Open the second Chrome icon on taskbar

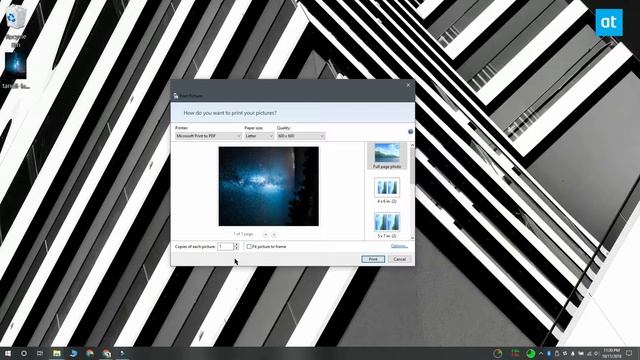(x=107, y=353)
